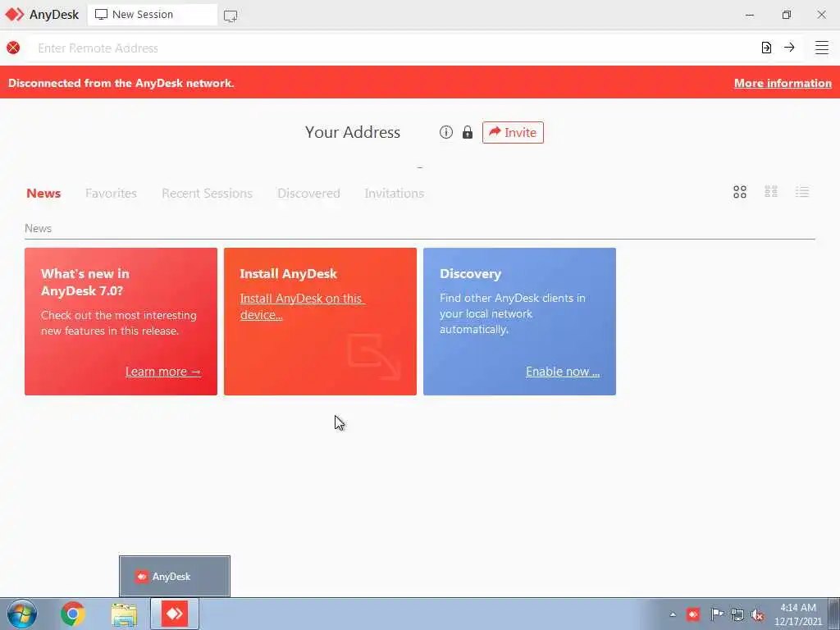Click the Install AnyDesk card heading
The height and width of the screenshot is (630, 840).
[288, 274]
